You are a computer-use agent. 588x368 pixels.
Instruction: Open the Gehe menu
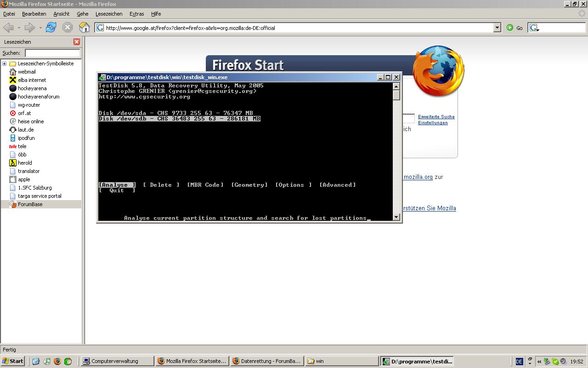coord(83,14)
